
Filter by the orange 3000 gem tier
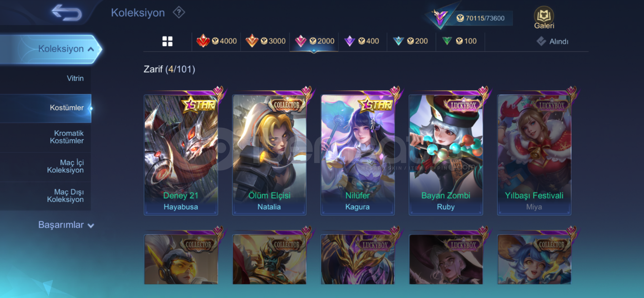265,41
